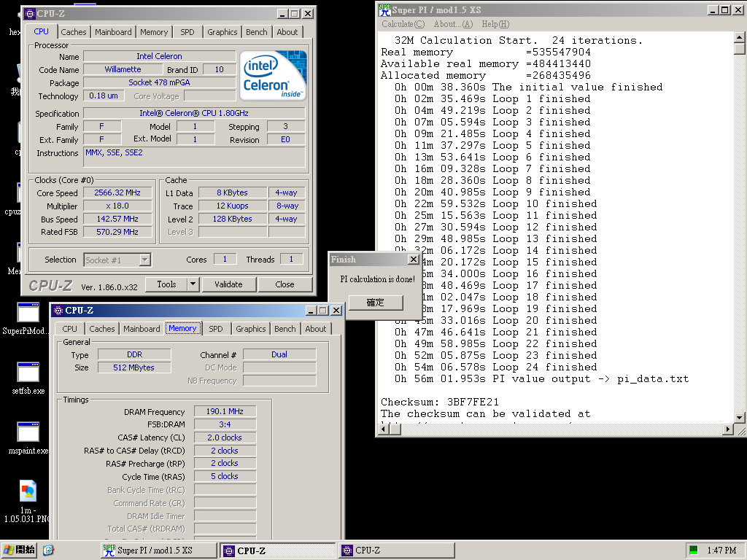The image size is (747, 560).
Task: Click the Cycle Time 5 clocks value
Action: click(x=225, y=476)
